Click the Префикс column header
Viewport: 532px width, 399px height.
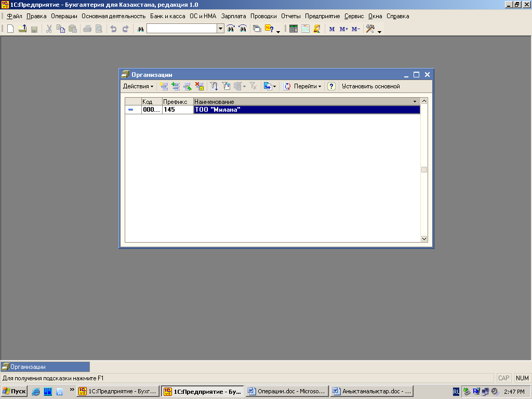point(178,101)
